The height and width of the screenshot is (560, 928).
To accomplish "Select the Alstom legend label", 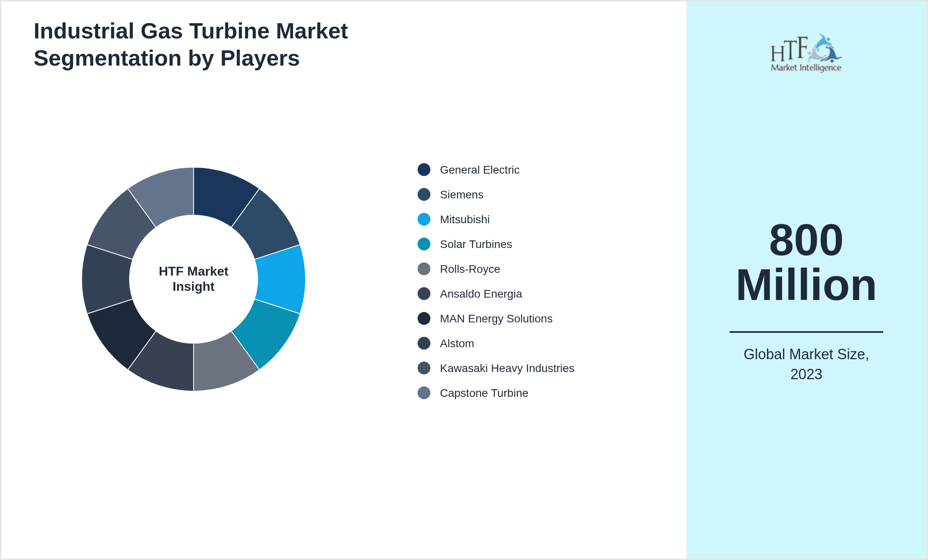I will [x=457, y=344].
